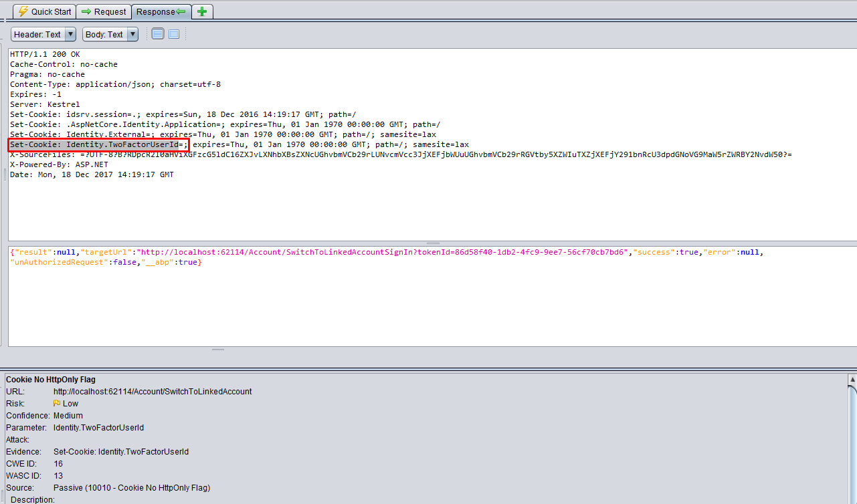
Task: Click the green plus add-tab button
Action: pos(203,11)
